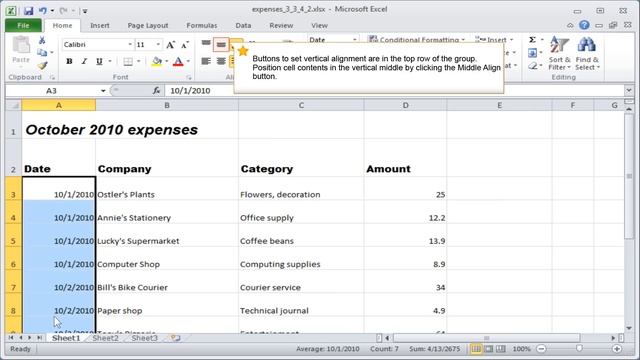Go to last sheet navigation arrow
This screenshot has width=640, height=360.
(39, 338)
